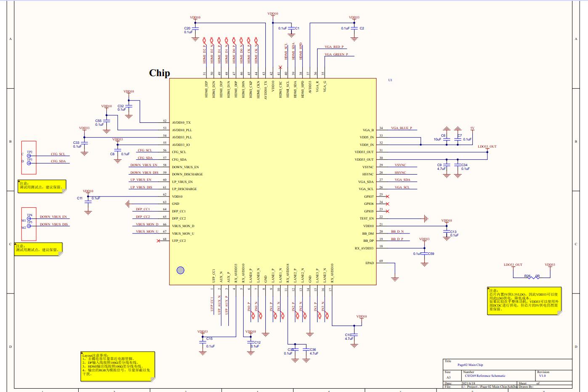Image resolution: width=588 pixels, height=392 pixels.
Task: Click the ground symbol on TEST_EN wire
Action: click(426, 219)
